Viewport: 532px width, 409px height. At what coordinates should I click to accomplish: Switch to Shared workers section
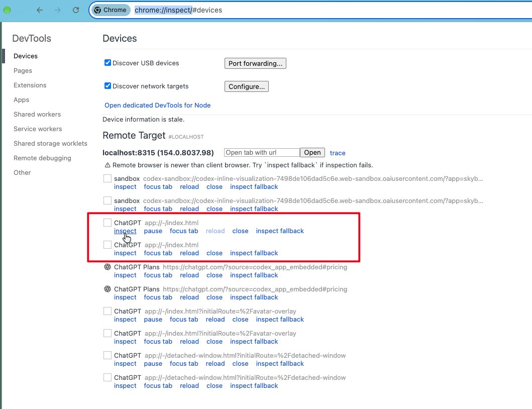coord(37,115)
